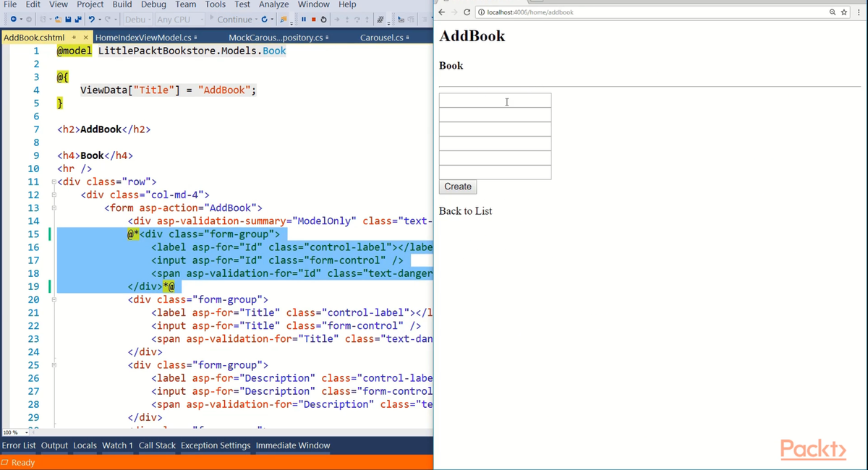868x470 pixels.
Task: Open the Test menu
Action: [242, 4]
